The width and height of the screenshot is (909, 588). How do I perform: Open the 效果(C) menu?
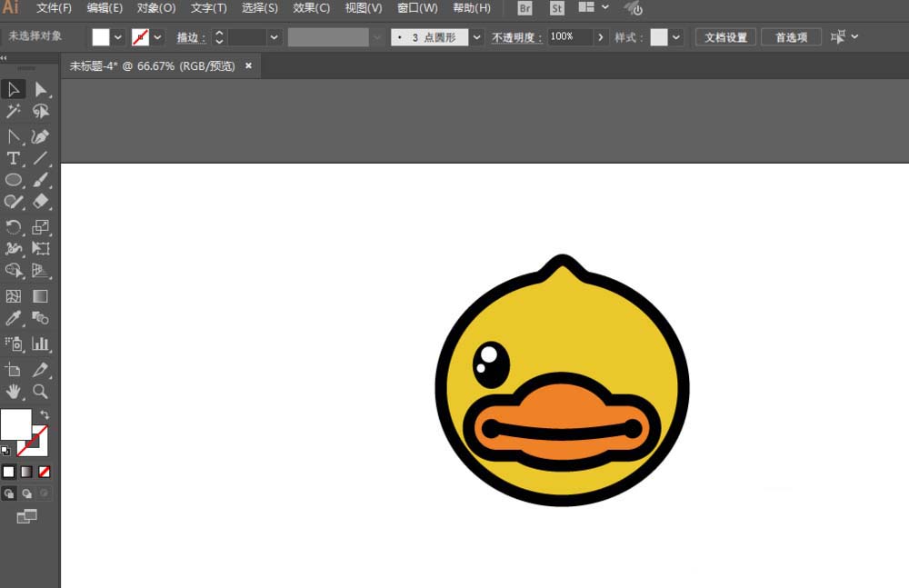pyautogui.click(x=310, y=8)
